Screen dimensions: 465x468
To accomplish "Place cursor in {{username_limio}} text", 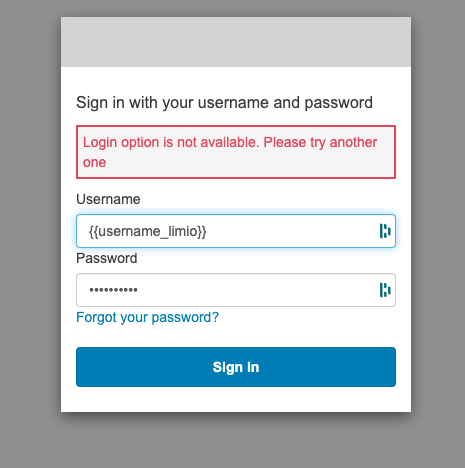I will (147, 231).
